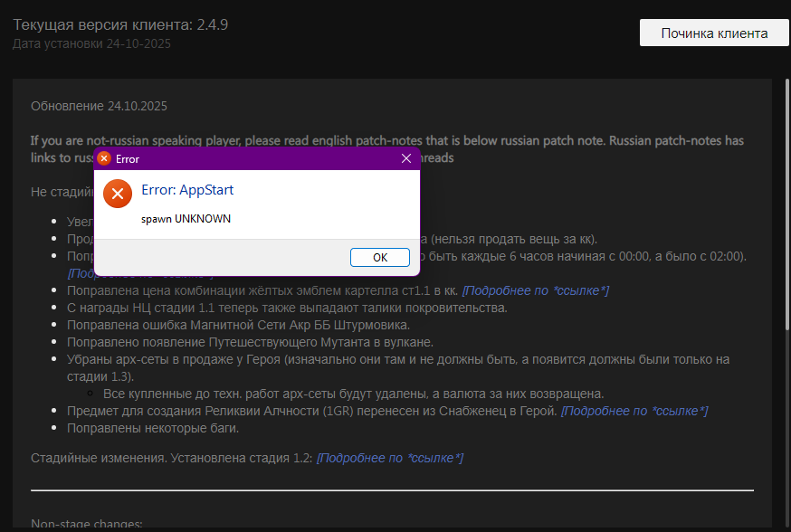Screen dimensions: 791x532
Task: Click the large circular error icon in the dialog
Action: [117, 193]
